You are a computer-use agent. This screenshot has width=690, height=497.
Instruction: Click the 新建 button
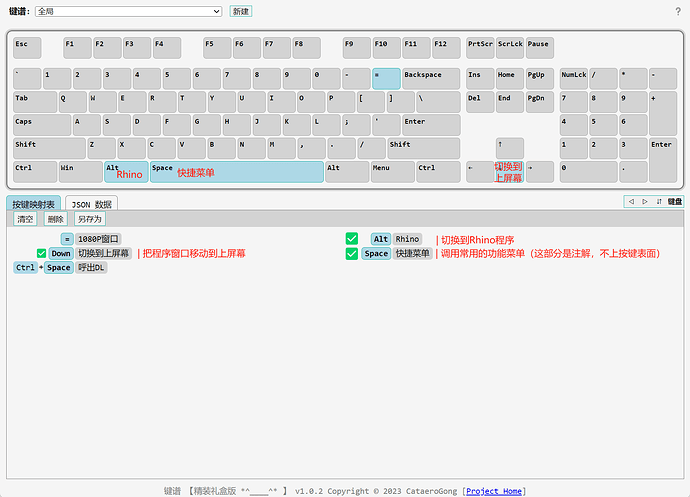pyautogui.click(x=241, y=11)
